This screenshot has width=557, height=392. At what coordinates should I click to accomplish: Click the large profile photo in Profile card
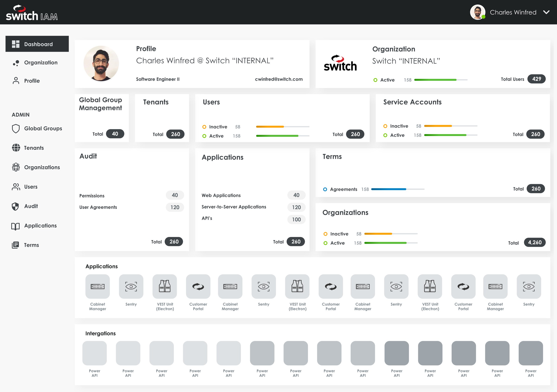[101, 64]
